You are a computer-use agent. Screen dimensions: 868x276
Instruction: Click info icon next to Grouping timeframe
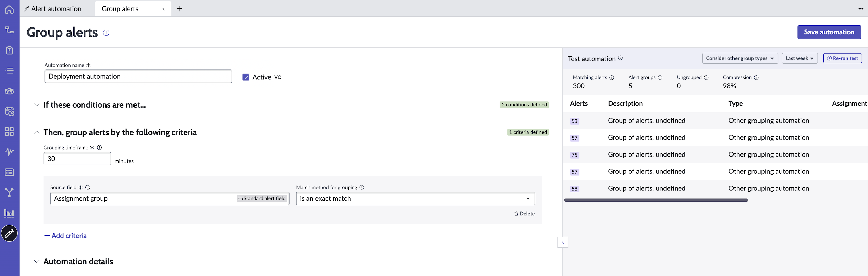[99, 148]
